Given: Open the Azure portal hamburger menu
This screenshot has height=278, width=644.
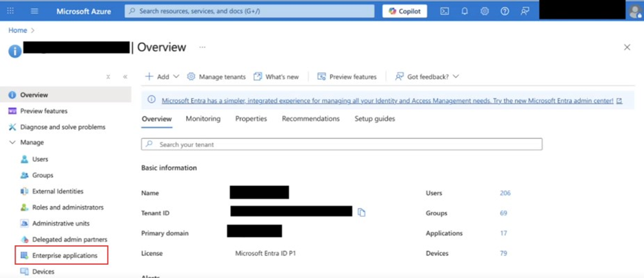Looking at the screenshot, I should [x=34, y=11].
